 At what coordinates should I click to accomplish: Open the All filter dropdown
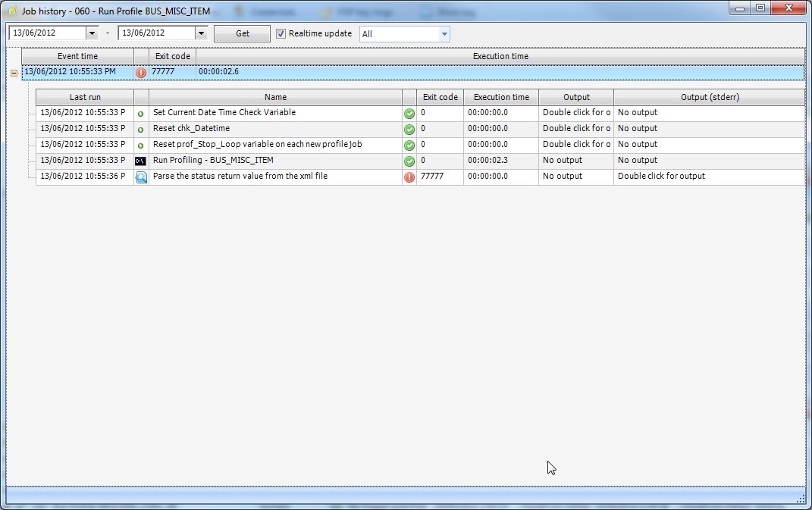[x=444, y=34]
